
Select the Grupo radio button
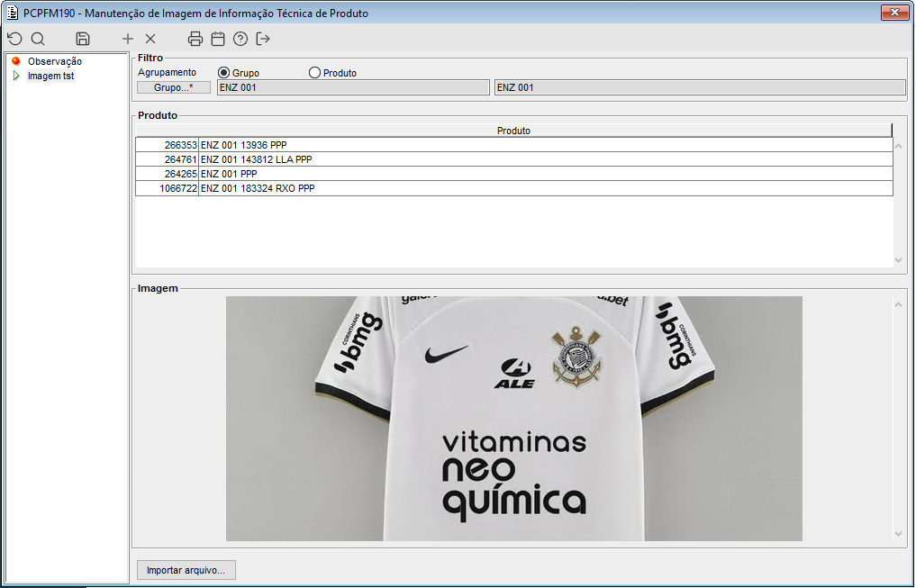[x=223, y=73]
